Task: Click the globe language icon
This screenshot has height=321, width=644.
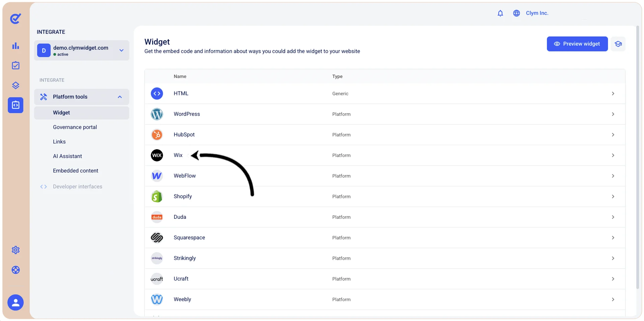Action: [x=516, y=13]
